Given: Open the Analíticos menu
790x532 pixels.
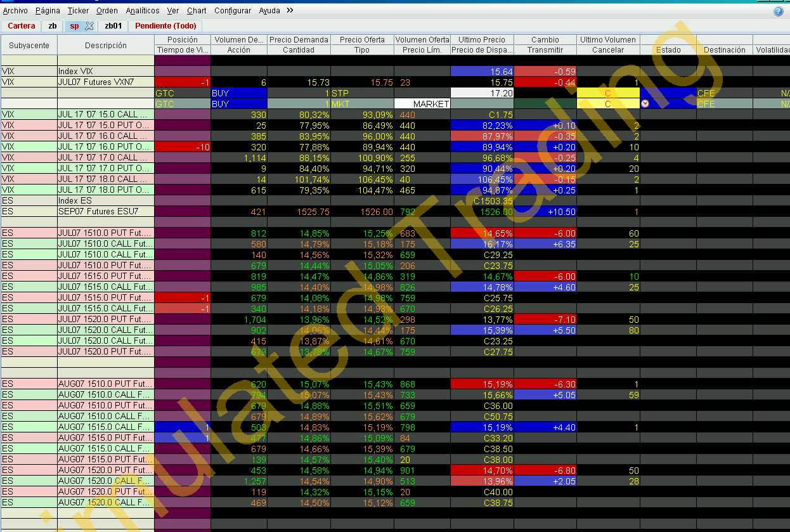Looking at the screenshot, I should 143,11.
